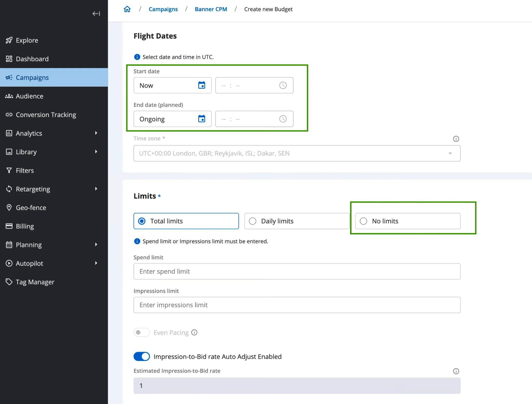Click the End date clock icon
The image size is (532, 404).
click(x=283, y=119)
